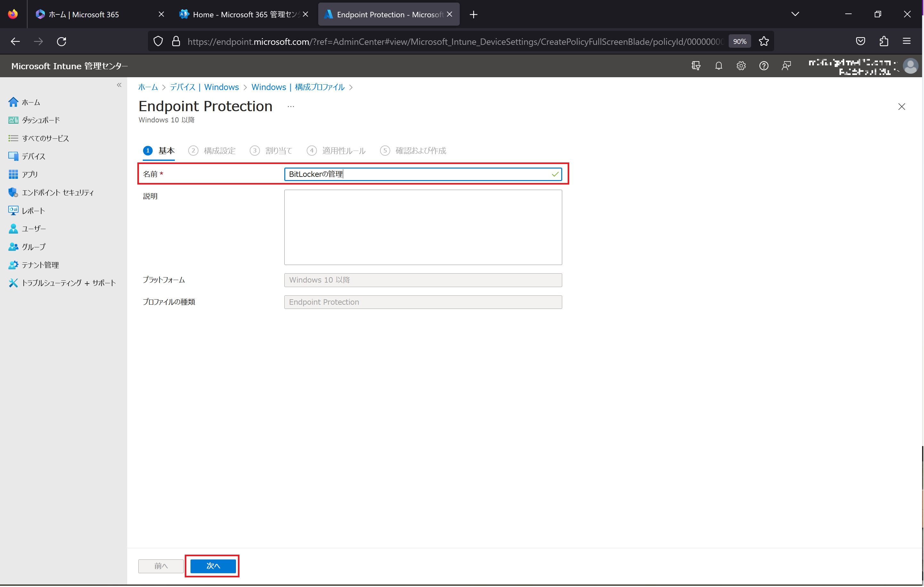Go to デバイス in the sidebar
924x587 pixels.
[x=27, y=156]
